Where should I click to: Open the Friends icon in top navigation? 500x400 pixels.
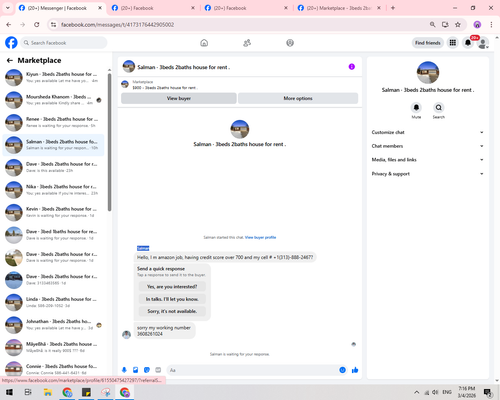(247, 43)
